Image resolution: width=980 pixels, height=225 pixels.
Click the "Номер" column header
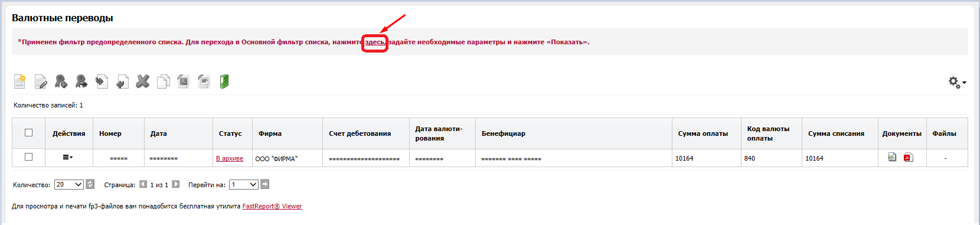click(110, 133)
